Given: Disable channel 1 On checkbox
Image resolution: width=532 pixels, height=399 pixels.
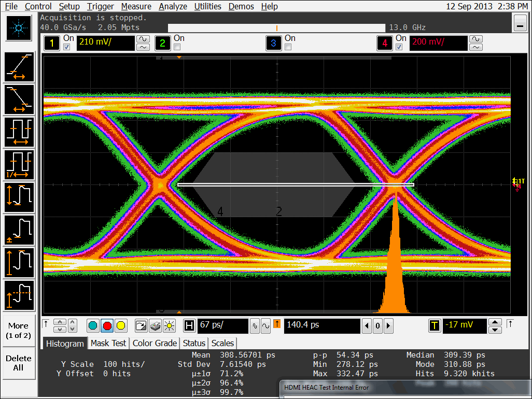Looking at the screenshot, I should tap(66, 47).
